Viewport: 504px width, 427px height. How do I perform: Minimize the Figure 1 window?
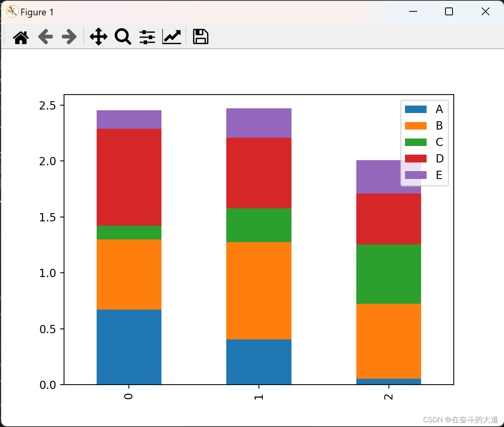pos(413,12)
